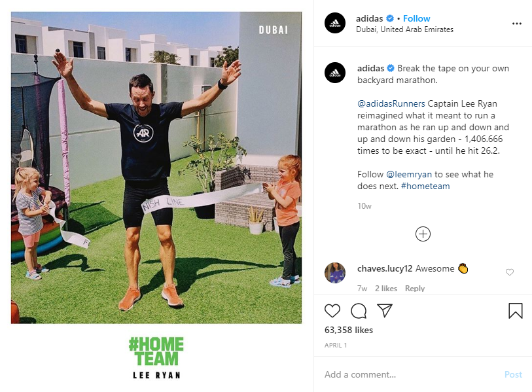
Task: Load more comments with the plus circle
Action: [423, 234]
